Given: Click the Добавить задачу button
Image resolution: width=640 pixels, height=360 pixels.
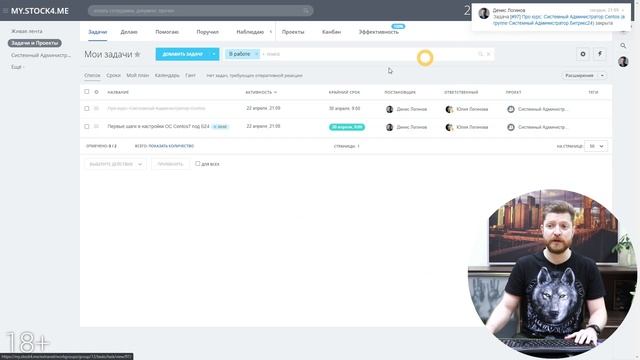Looking at the screenshot, I should pyautogui.click(x=182, y=54).
